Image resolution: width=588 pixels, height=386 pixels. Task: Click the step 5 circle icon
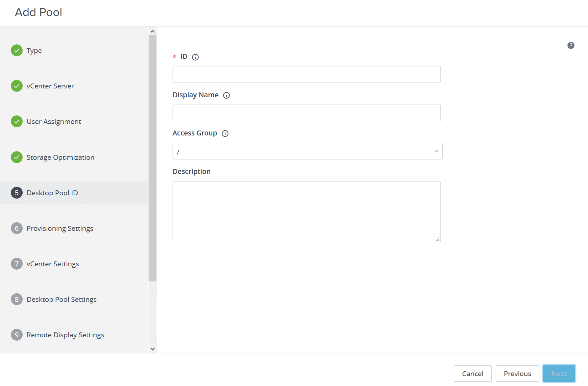coord(16,193)
